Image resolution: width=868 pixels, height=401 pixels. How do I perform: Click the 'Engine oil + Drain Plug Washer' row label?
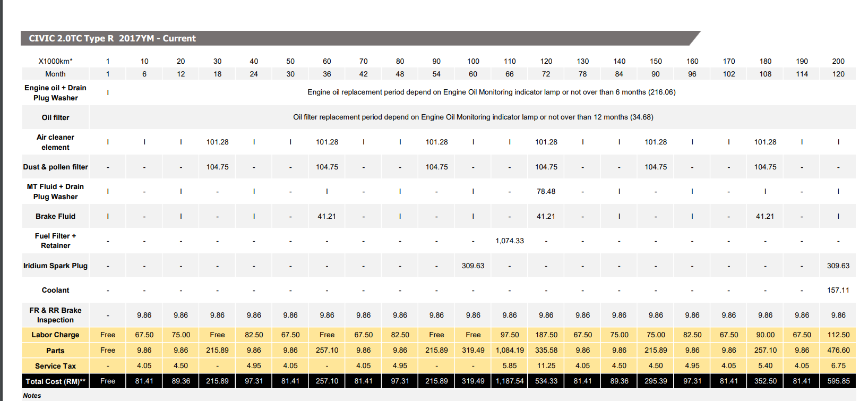[x=55, y=92]
